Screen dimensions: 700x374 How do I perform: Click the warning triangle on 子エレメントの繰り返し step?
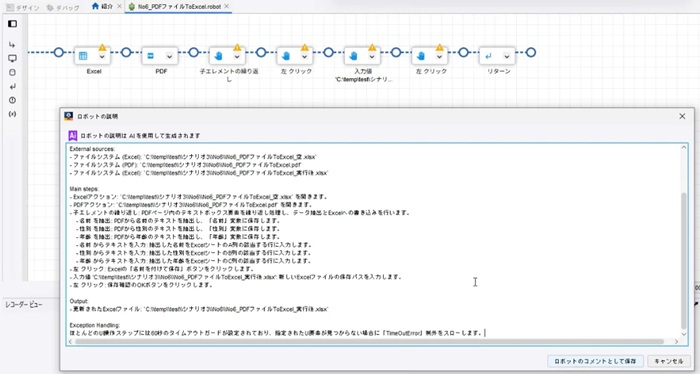click(x=237, y=47)
